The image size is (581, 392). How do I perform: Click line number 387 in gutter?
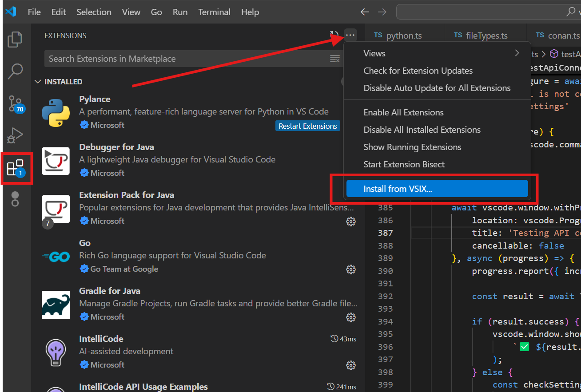(x=385, y=233)
